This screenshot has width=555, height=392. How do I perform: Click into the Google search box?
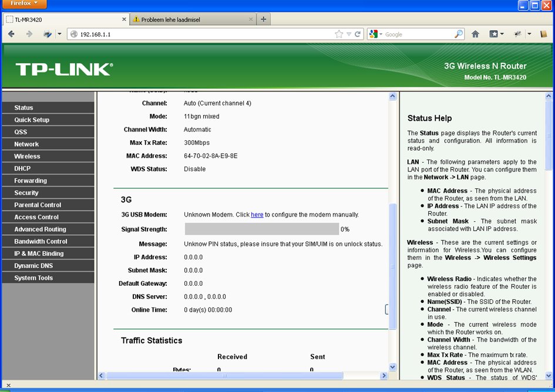(418, 34)
